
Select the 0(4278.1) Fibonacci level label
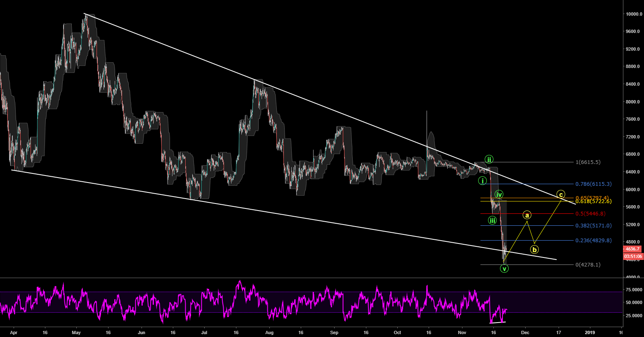click(588, 265)
